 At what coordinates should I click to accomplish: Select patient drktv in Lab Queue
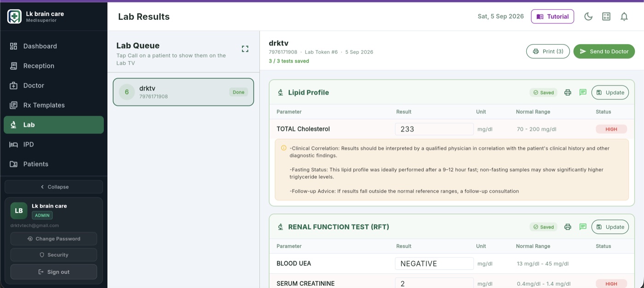(183, 92)
